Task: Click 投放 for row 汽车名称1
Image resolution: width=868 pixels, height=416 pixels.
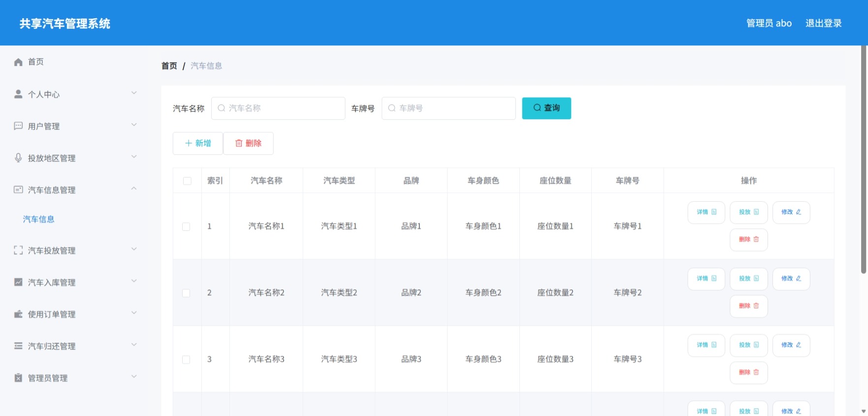Action: pos(749,212)
